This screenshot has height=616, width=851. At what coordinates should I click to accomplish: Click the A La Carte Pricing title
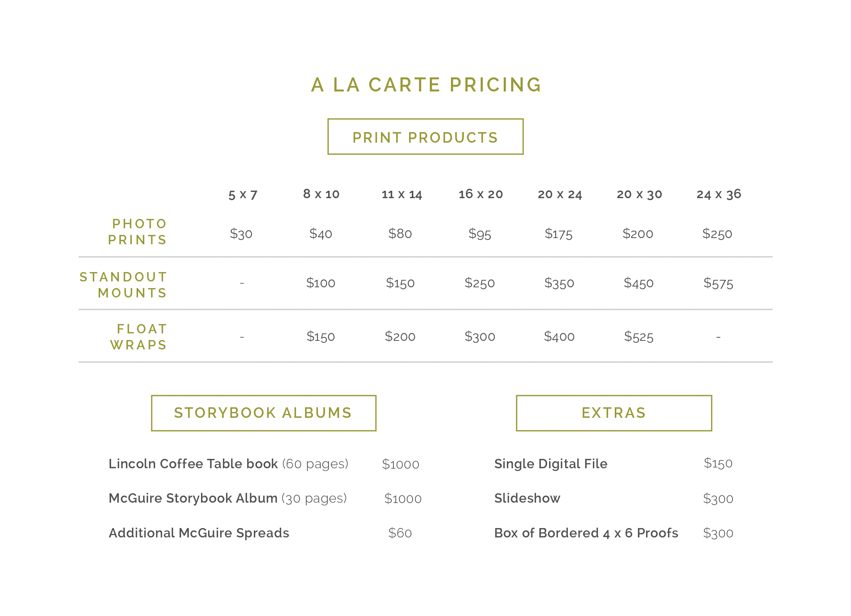[426, 85]
